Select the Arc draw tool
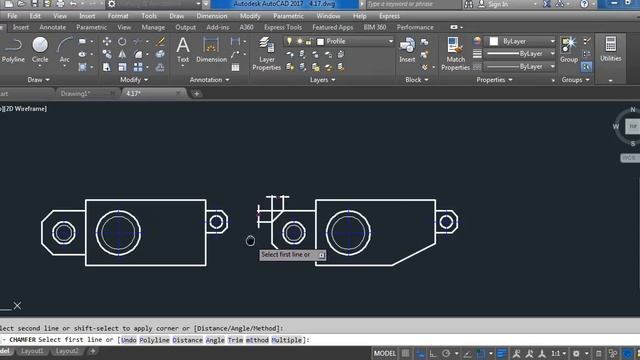The width and height of the screenshot is (640, 360). [x=64, y=49]
